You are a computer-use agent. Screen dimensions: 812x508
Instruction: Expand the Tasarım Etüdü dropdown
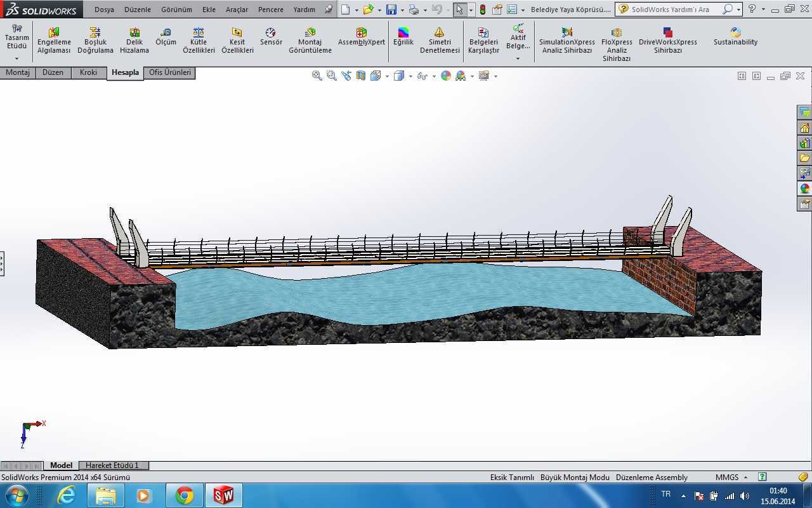[x=16, y=58]
